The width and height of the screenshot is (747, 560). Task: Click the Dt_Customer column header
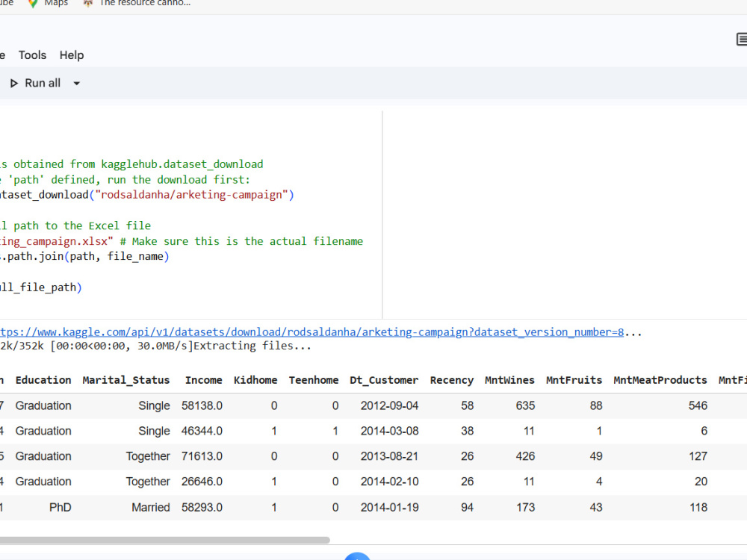click(384, 380)
